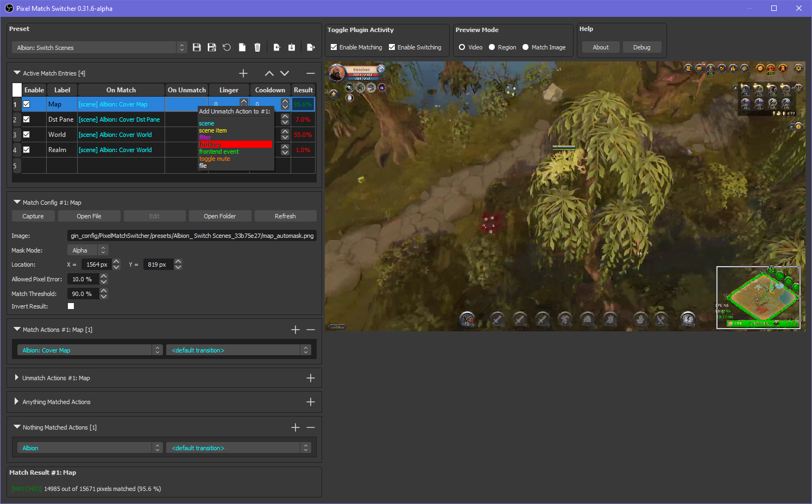Disable the World match entry
The height and width of the screenshot is (504, 812).
coord(27,135)
